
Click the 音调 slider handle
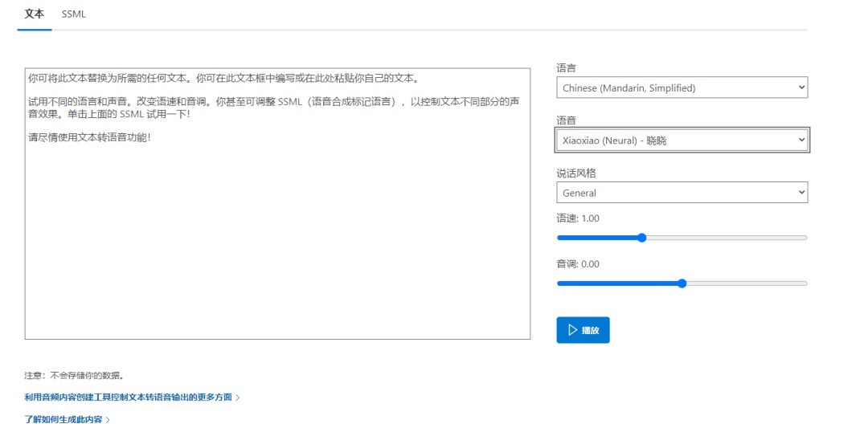(x=682, y=283)
